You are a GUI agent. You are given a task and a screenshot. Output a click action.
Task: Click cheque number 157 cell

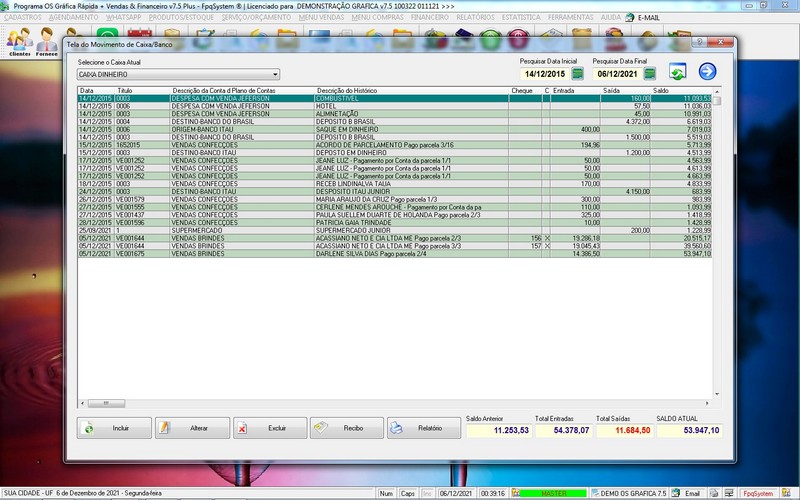[x=526, y=246]
